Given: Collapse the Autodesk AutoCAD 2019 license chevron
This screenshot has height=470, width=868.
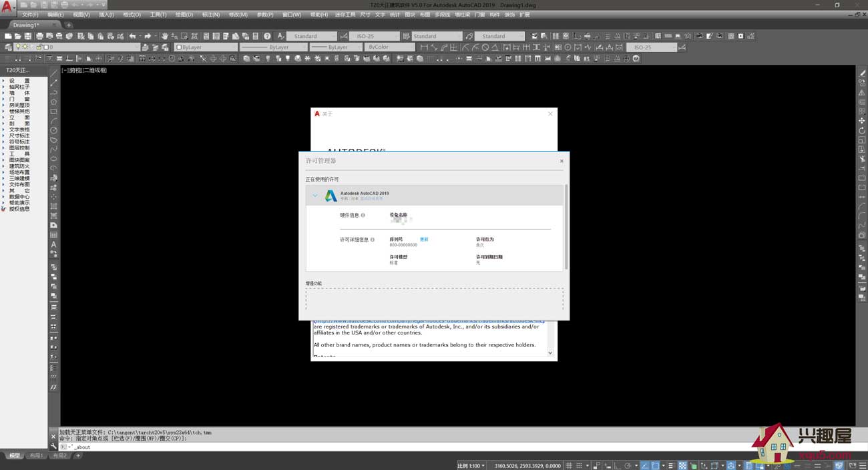Looking at the screenshot, I should 315,196.
